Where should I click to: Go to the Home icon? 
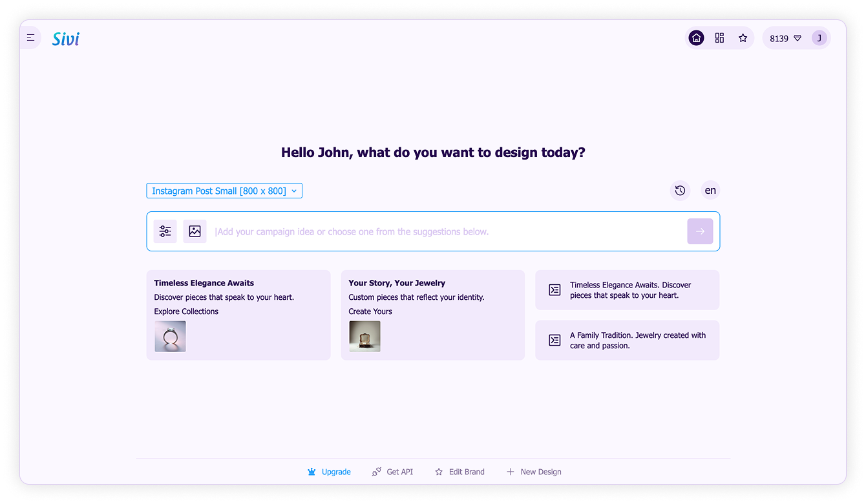pos(696,38)
